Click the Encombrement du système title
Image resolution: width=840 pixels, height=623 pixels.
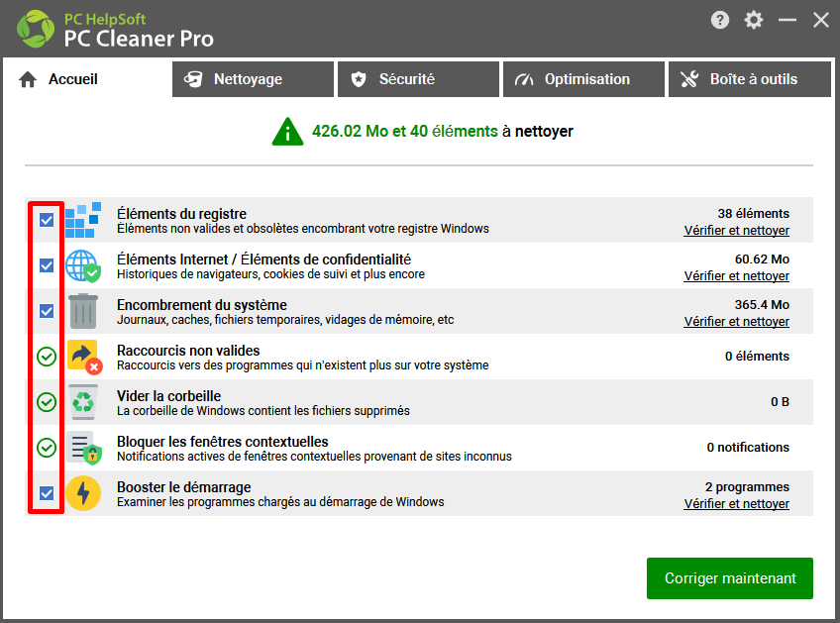[x=202, y=305]
